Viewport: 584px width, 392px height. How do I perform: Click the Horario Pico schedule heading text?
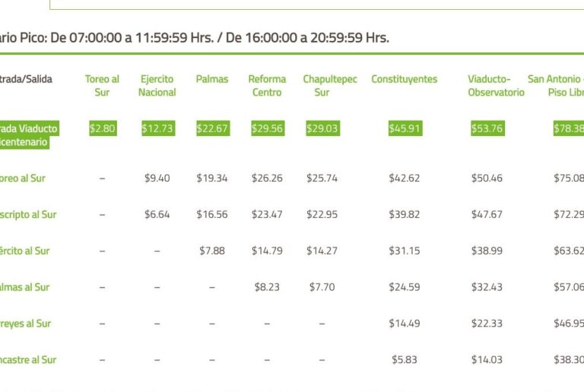(195, 37)
